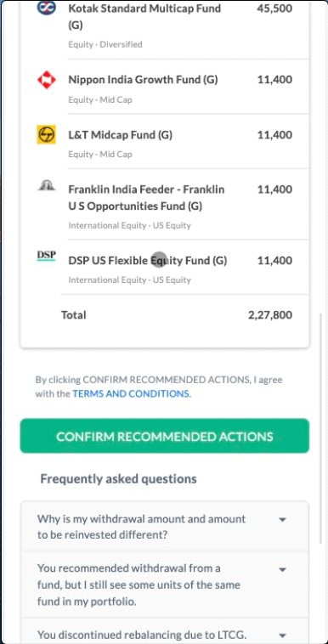
Task: Click the DSP fund logo
Action: [x=46, y=256]
